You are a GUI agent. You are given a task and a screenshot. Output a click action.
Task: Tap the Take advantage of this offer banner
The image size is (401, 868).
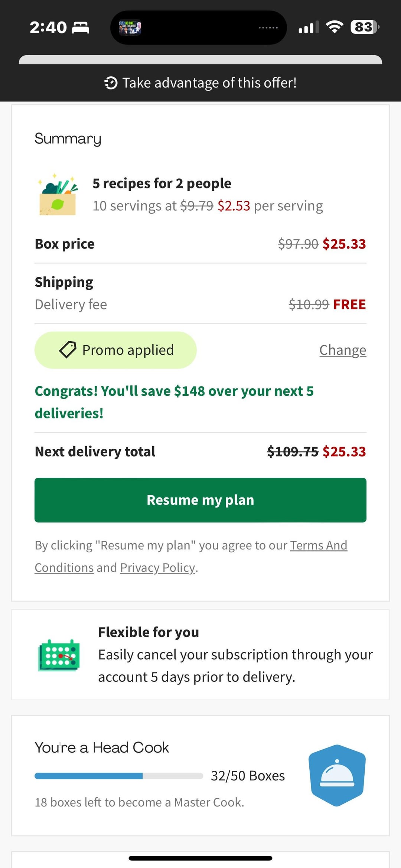pos(200,83)
